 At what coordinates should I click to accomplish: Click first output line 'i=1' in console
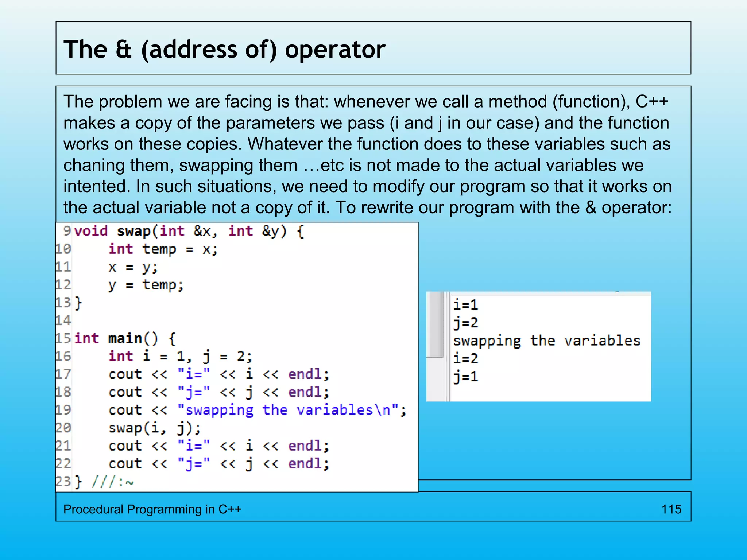[465, 305]
